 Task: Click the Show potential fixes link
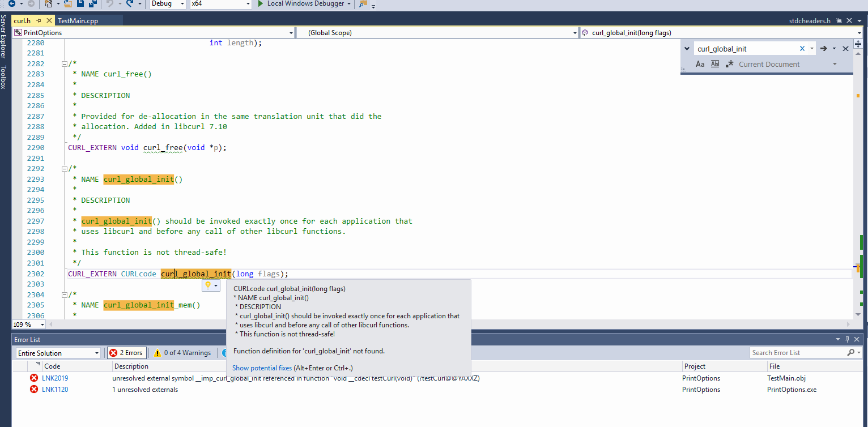[262, 368]
